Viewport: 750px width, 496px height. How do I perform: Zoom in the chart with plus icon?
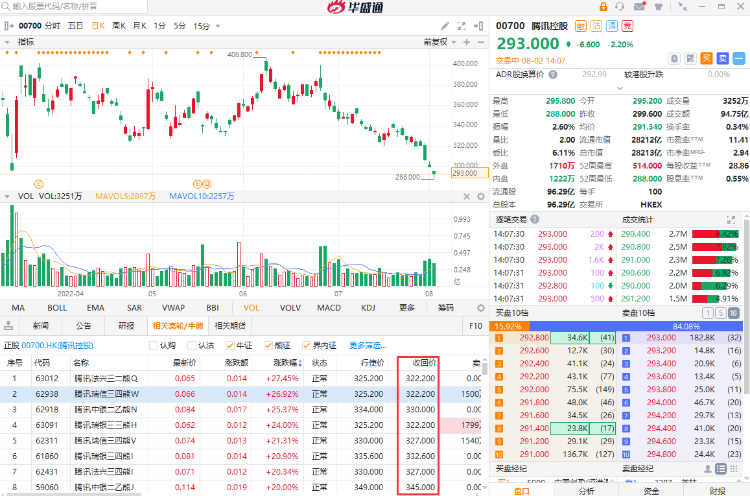point(467,42)
